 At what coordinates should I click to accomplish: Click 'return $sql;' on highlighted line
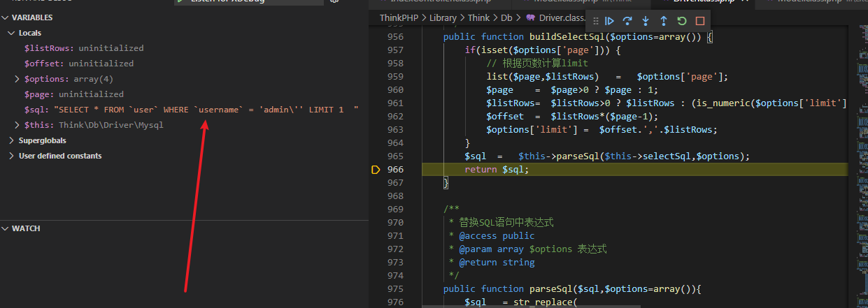497,170
